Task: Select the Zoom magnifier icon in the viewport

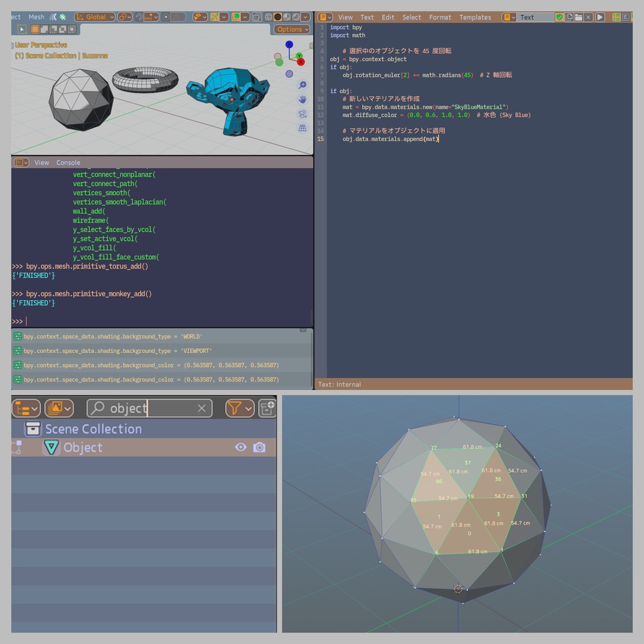Action: tap(303, 85)
